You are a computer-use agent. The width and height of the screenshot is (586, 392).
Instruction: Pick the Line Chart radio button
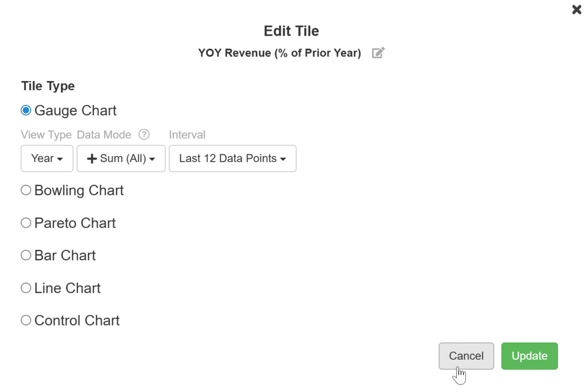click(26, 288)
